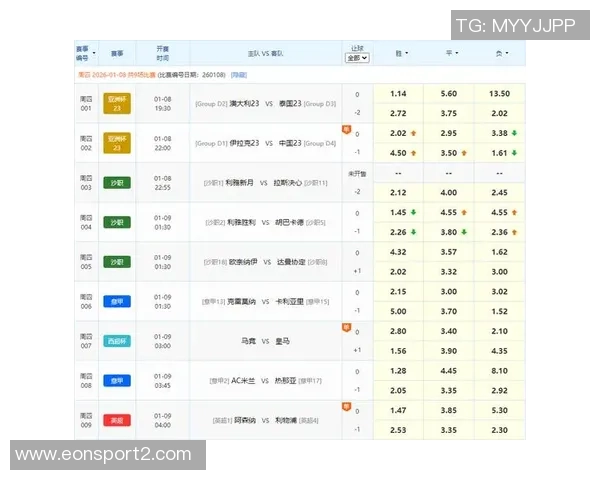The height and width of the screenshot is (480, 600).
Task: Click the 亚洲杯23 league badge for match 001
Action: coord(117,103)
